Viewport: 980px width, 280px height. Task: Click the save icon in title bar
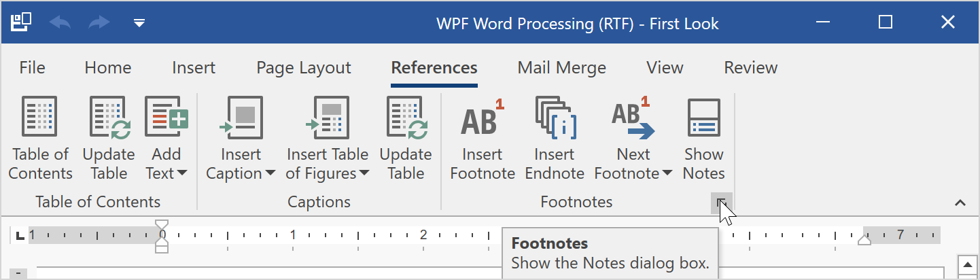(22, 23)
